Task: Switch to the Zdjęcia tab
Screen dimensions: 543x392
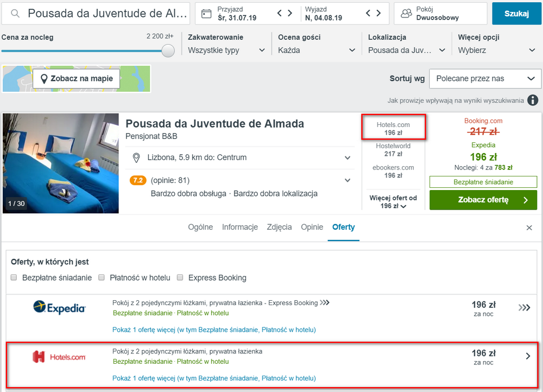Action: (x=279, y=227)
